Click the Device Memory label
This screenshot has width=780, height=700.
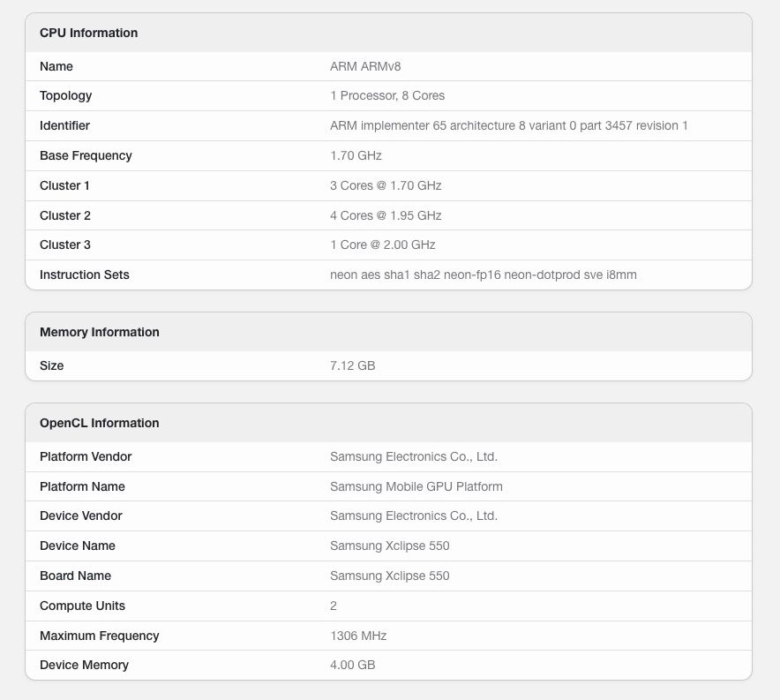[84, 666]
